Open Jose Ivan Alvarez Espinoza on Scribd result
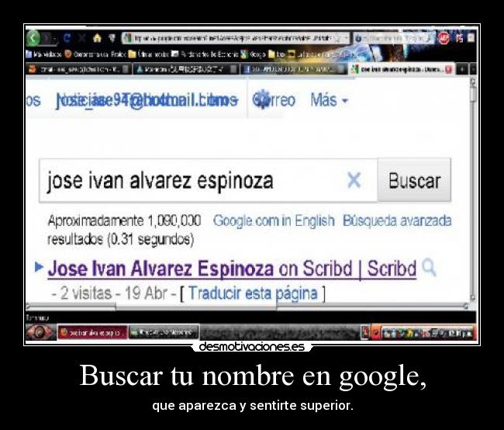The width and height of the screenshot is (504, 430). pos(232,269)
